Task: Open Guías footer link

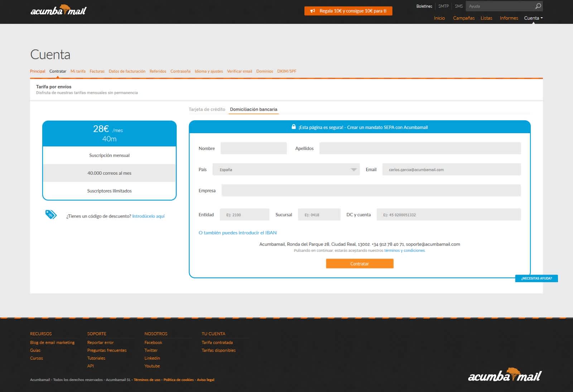Action: pyautogui.click(x=35, y=350)
